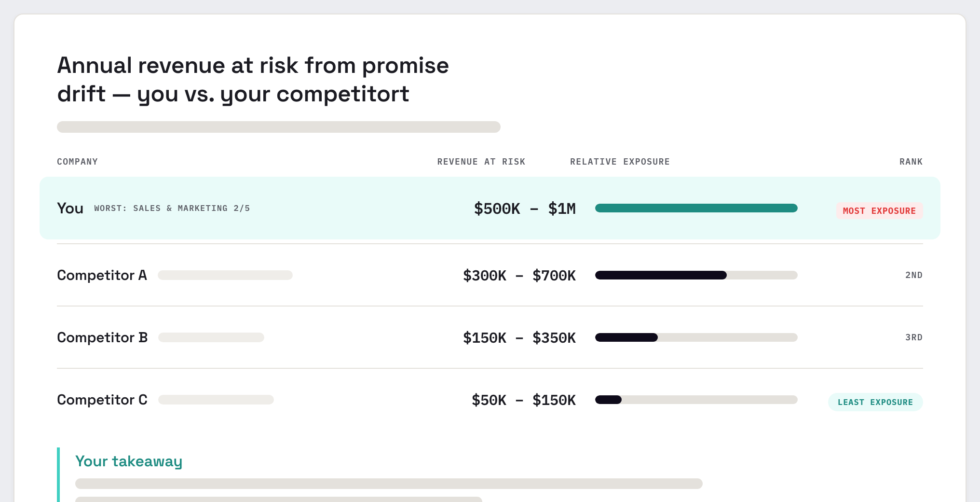Click the COMPANY column header

77,162
